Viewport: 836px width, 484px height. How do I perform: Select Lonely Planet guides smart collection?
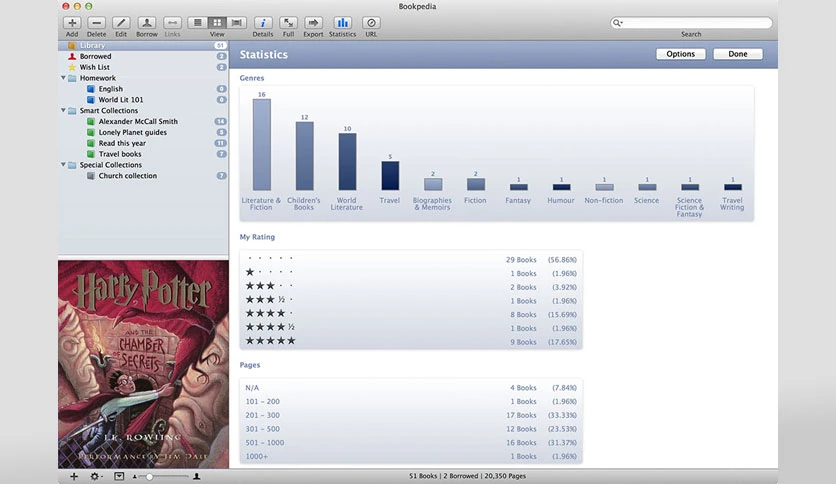coord(143,132)
